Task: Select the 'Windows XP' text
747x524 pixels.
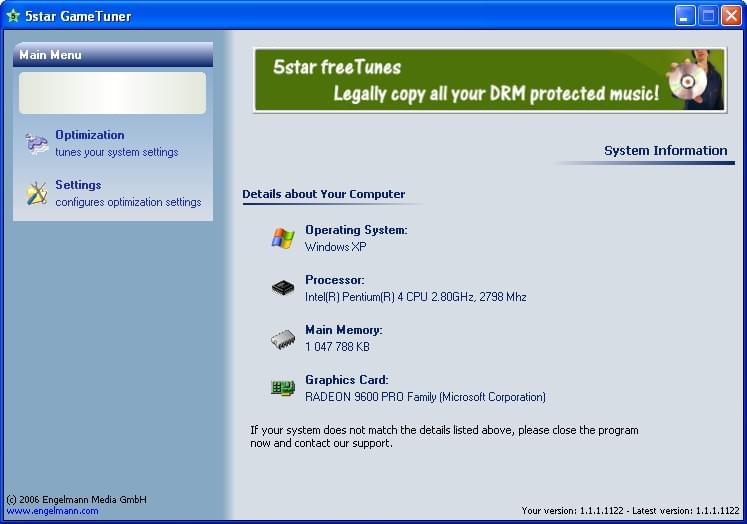Action: (335, 247)
